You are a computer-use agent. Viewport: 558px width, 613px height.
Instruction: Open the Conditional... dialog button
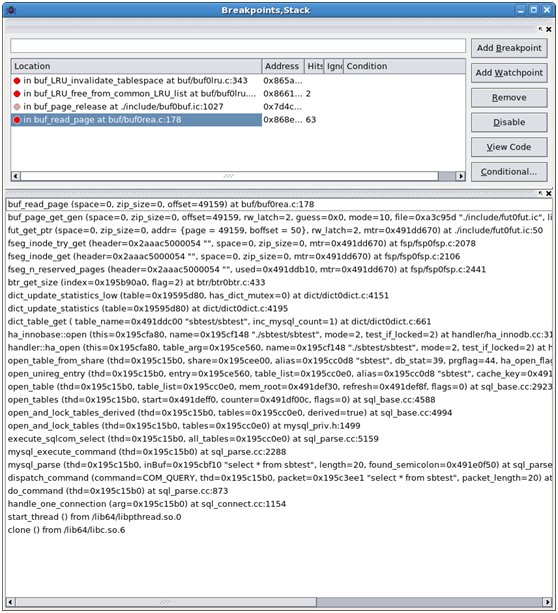(x=509, y=172)
